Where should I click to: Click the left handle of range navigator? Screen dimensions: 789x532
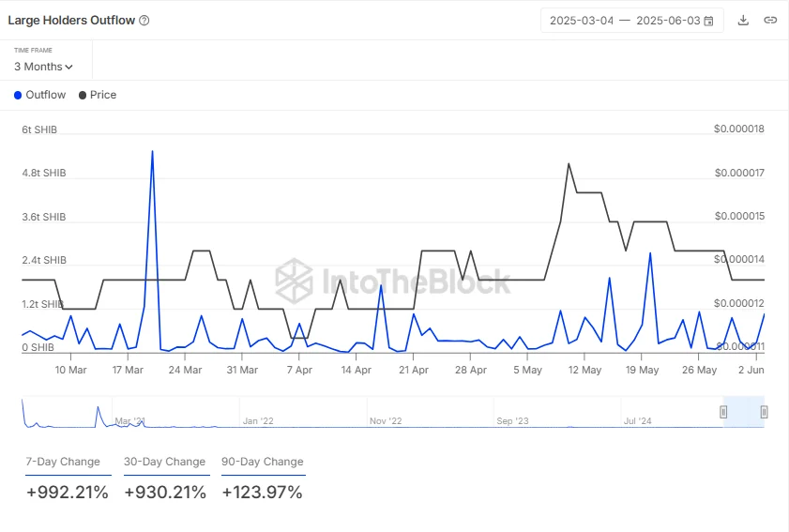click(x=723, y=412)
